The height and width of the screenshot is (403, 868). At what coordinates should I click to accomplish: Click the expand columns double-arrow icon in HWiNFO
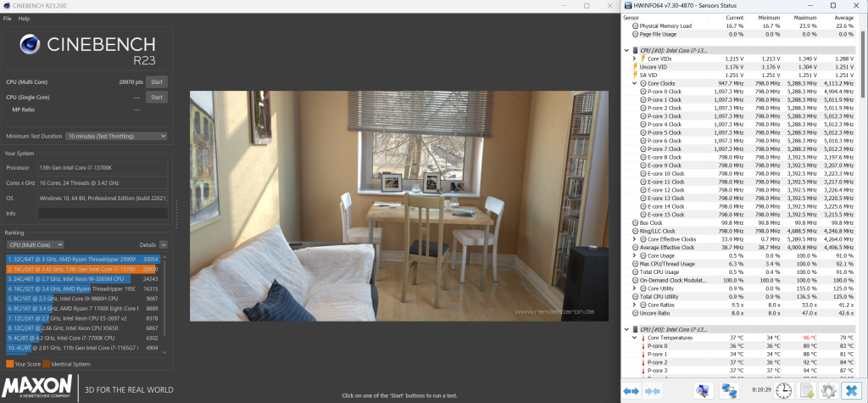point(631,390)
